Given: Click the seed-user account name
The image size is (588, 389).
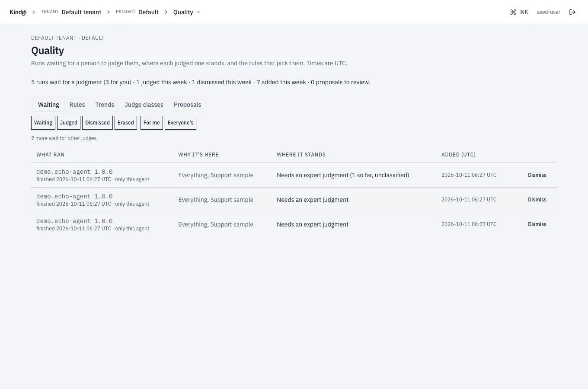Looking at the screenshot, I should (x=548, y=12).
